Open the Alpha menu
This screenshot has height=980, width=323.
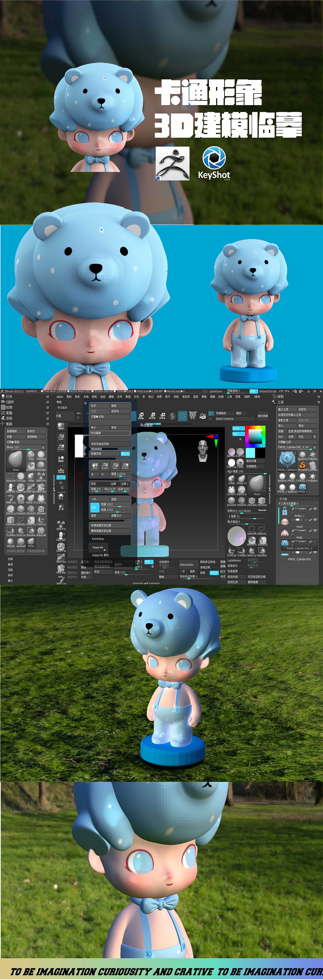[60, 396]
